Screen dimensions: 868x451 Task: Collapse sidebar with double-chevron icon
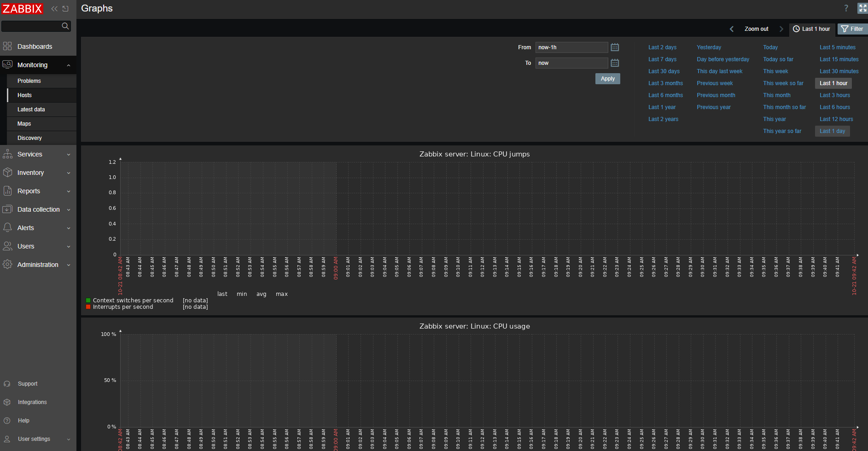point(54,9)
